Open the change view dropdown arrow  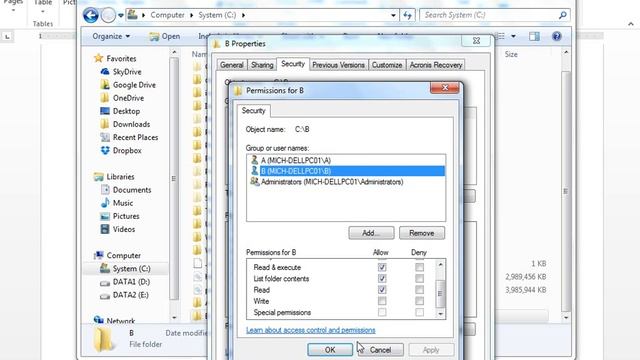coord(513,36)
